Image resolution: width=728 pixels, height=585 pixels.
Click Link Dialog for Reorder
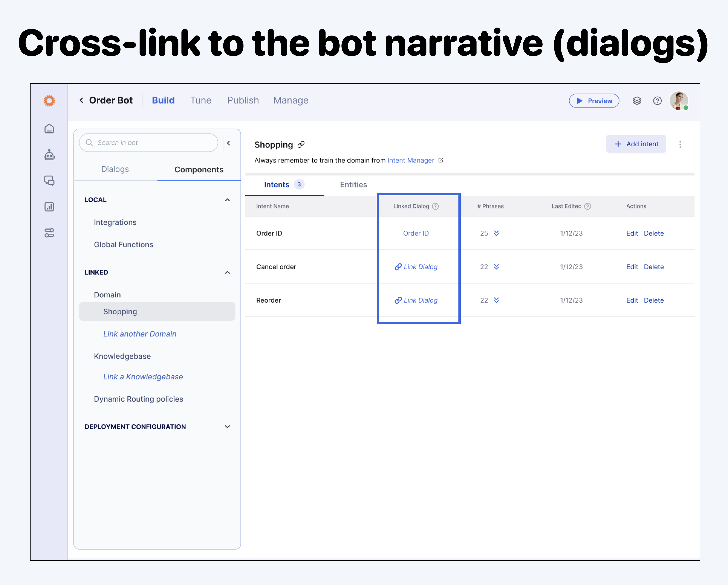click(416, 300)
